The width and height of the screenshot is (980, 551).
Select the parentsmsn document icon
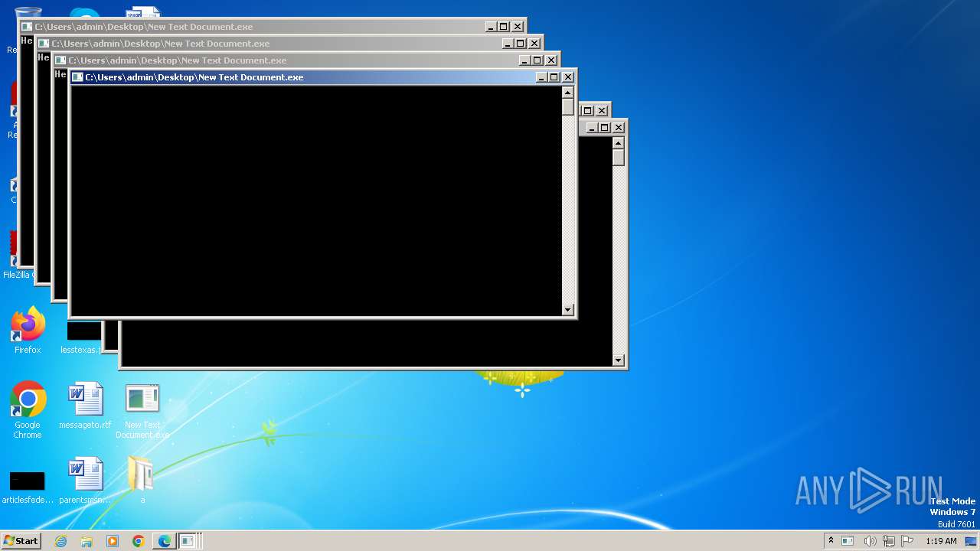pos(85,480)
